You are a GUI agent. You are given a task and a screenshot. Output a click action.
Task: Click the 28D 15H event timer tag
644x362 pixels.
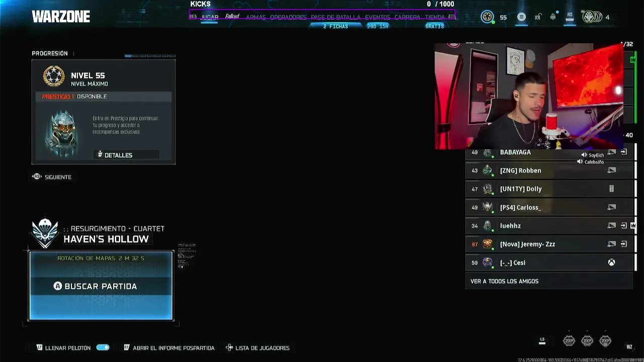point(377,26)
